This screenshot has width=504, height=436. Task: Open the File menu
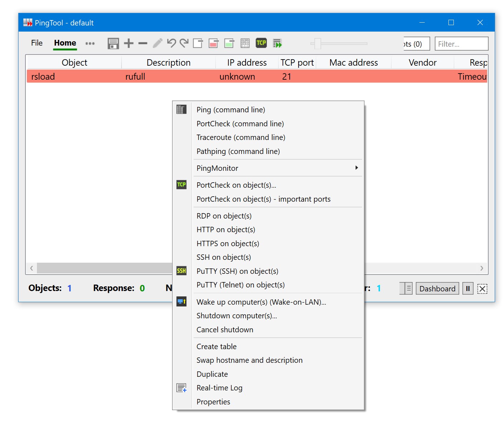[x=36, y=43]
